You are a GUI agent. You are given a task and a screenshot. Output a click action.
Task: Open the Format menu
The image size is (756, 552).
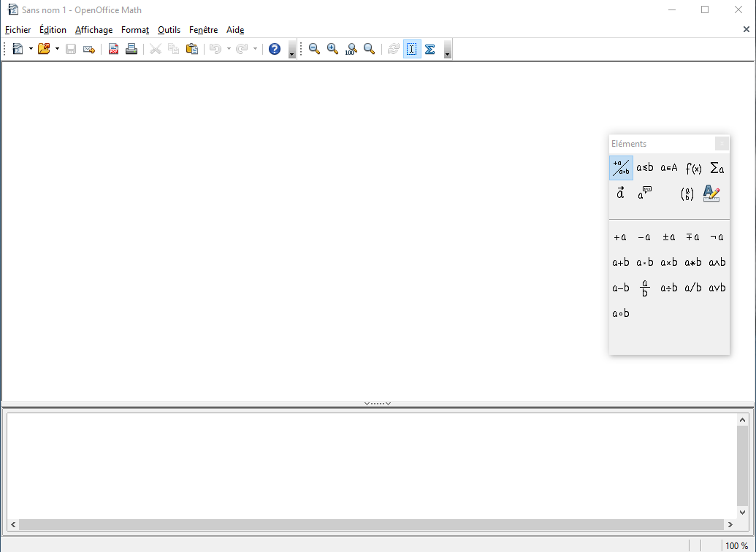135,30
